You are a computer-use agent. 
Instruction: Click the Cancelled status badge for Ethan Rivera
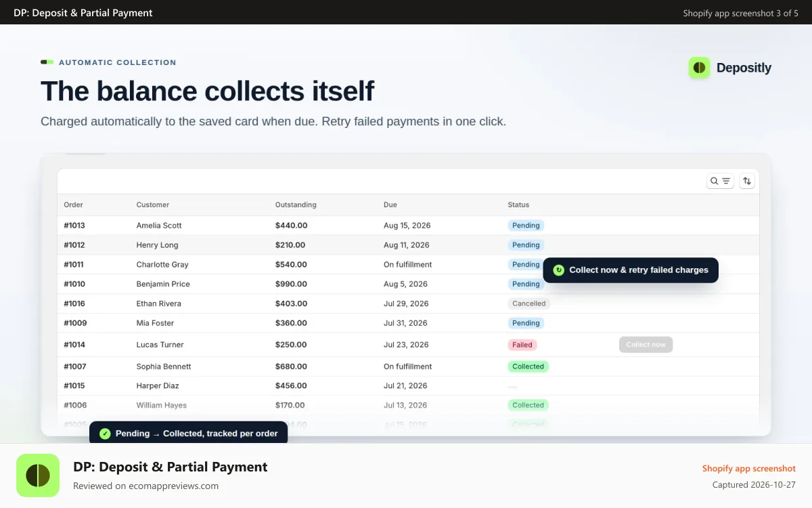[x=529, y=304]
